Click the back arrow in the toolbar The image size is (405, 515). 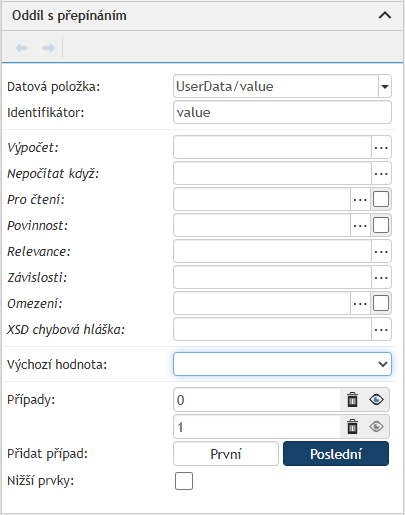tap(21, 48)
